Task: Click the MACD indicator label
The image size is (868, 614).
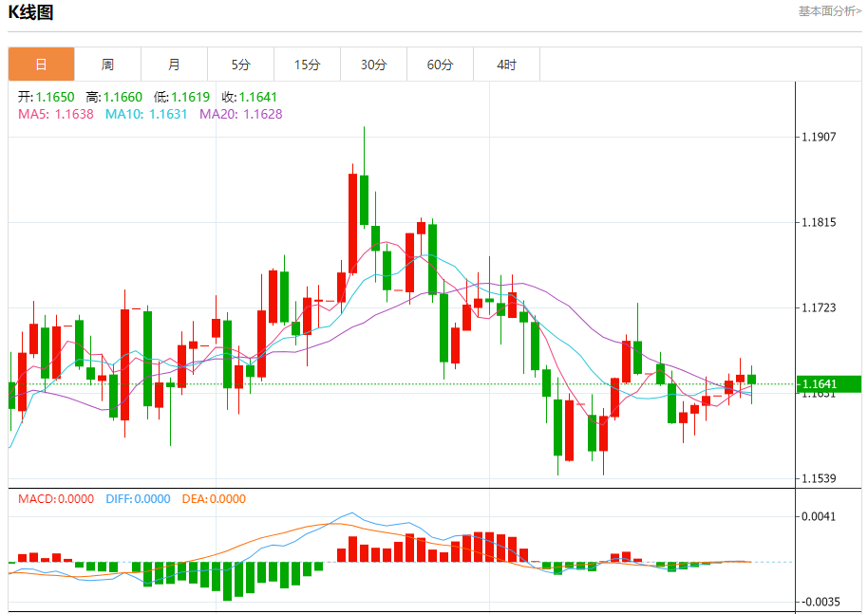Action: pos(56,499)
